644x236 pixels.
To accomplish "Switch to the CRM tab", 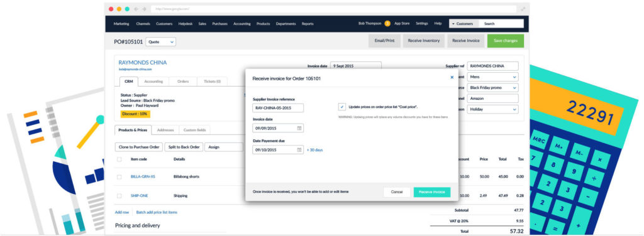I will 128,82.
